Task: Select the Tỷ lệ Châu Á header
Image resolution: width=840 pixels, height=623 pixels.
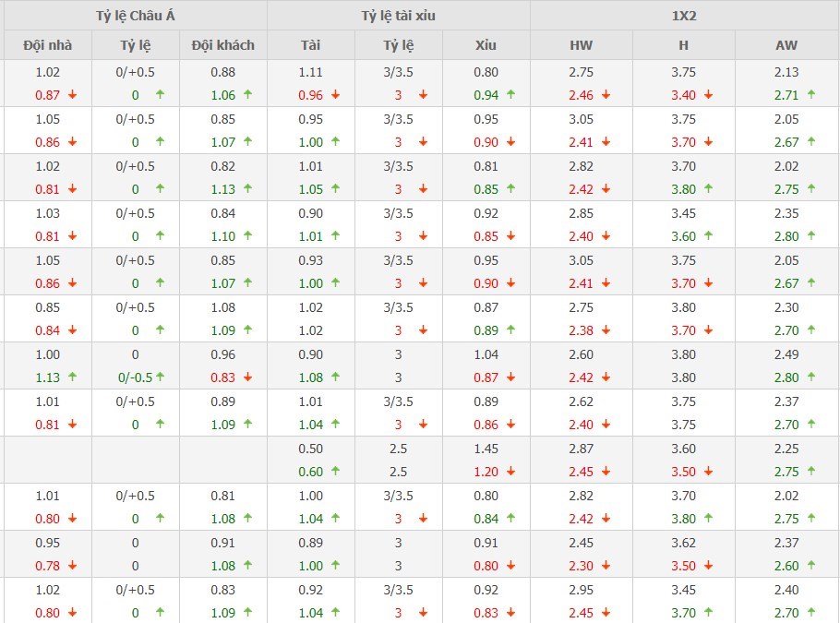Action: coord(136,16)
